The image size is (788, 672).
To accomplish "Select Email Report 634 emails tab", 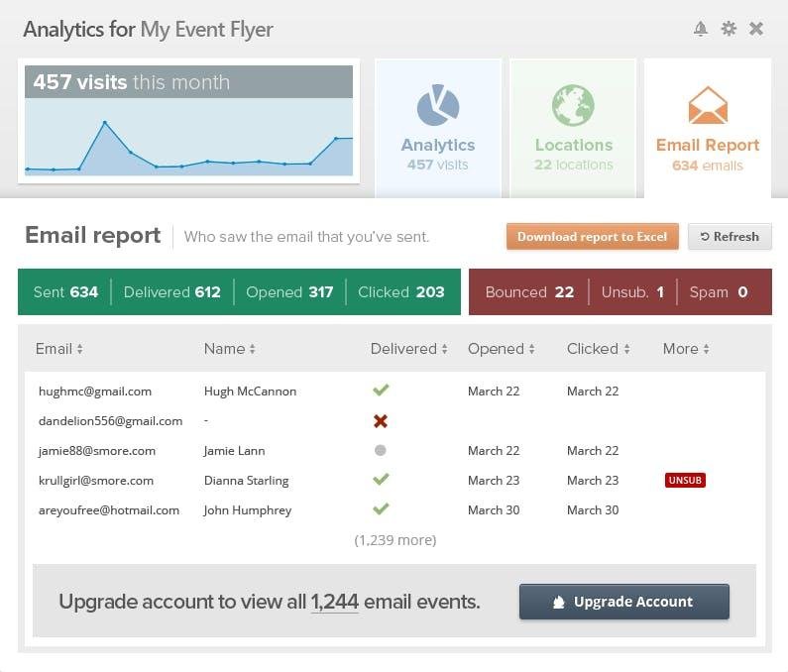I will (708, 128).
